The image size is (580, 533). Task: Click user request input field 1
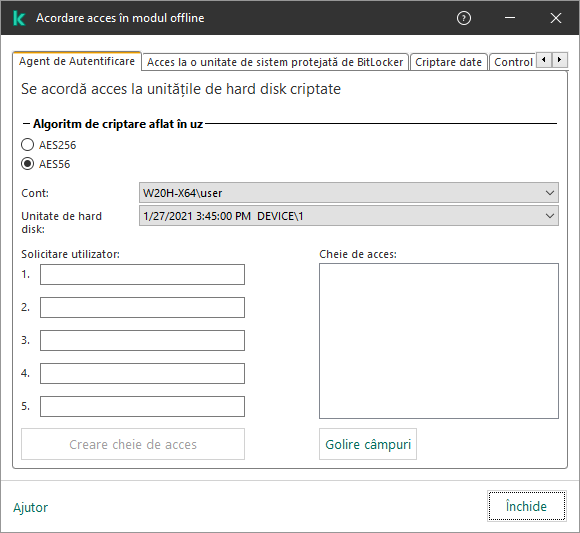pos(142,274)
